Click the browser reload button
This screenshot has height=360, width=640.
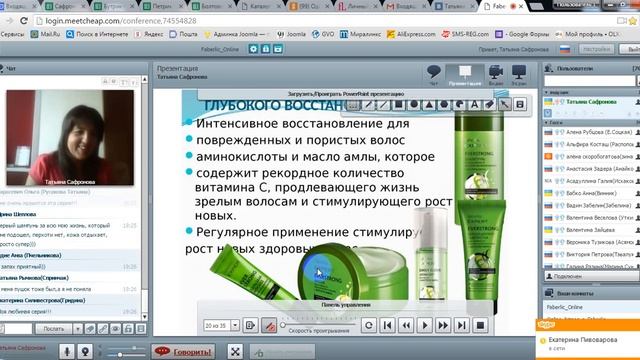(24, 21)
